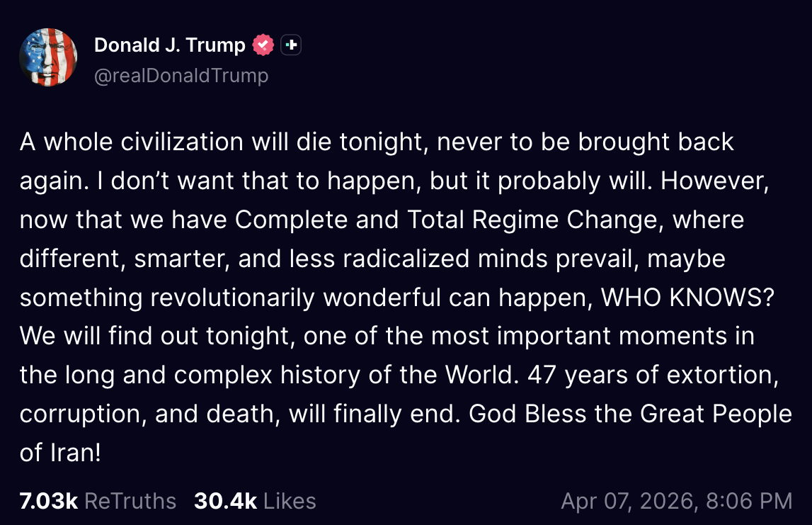View the 7.03k ReTruths count
812x525 pixels.
49,501
